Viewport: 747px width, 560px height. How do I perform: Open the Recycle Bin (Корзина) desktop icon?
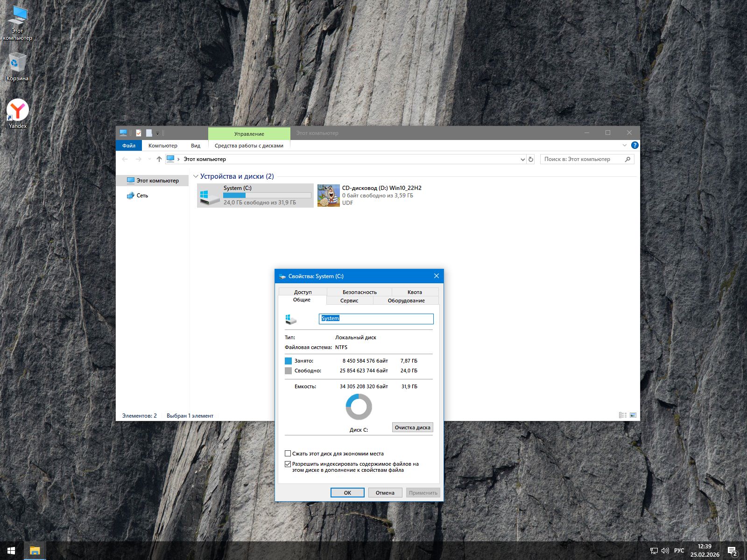pos(17,63)
